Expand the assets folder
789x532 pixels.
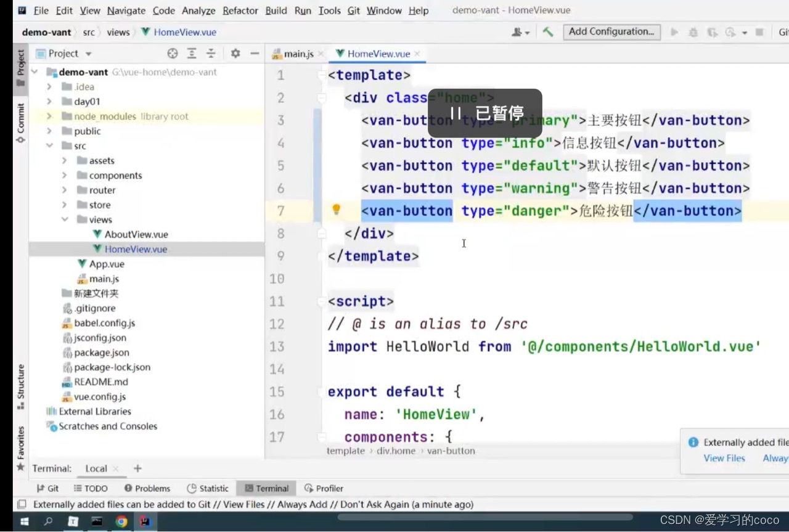64,161
